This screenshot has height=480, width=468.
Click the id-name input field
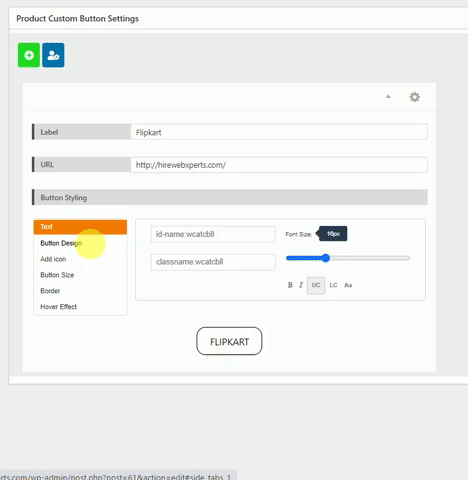[x=213, y=234]
